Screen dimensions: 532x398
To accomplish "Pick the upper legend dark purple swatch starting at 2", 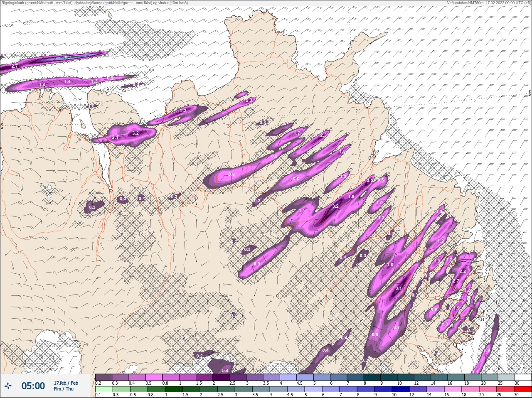I will [221, 377].
